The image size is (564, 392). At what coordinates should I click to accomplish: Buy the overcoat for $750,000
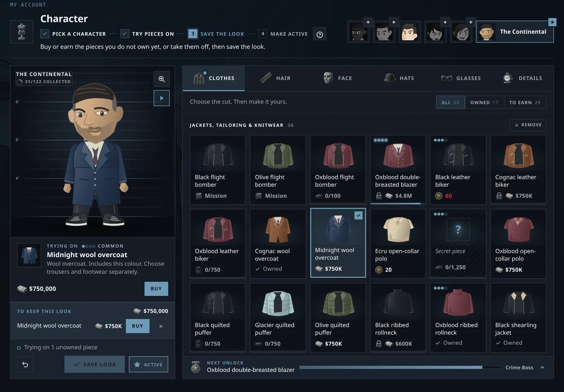(156, 289)
